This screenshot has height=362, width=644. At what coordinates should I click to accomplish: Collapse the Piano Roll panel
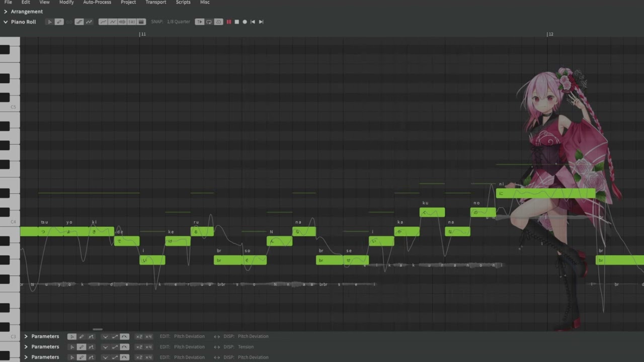(x=6, y=22)
